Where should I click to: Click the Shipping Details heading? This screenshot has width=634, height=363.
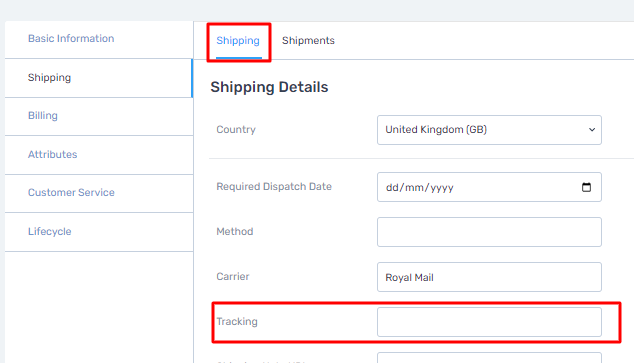[269, 87]
